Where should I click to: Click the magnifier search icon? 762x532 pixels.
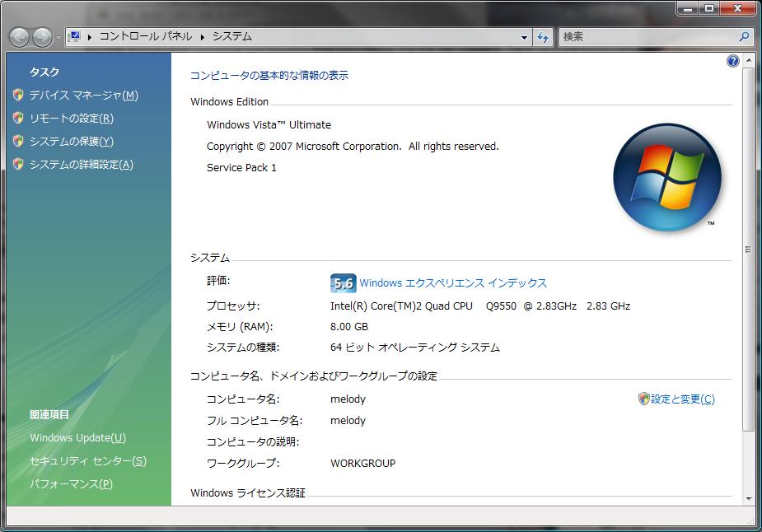(x=744, y=36)
